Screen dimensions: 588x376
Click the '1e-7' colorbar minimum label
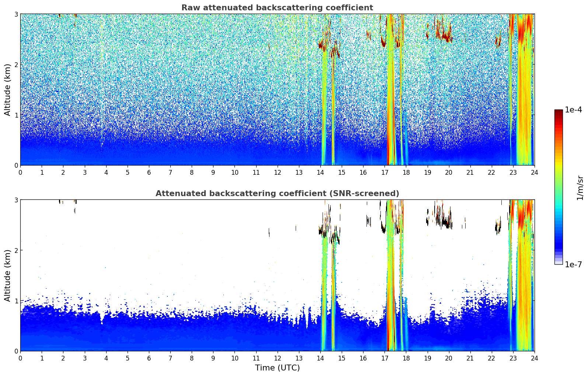coord(573,265)
